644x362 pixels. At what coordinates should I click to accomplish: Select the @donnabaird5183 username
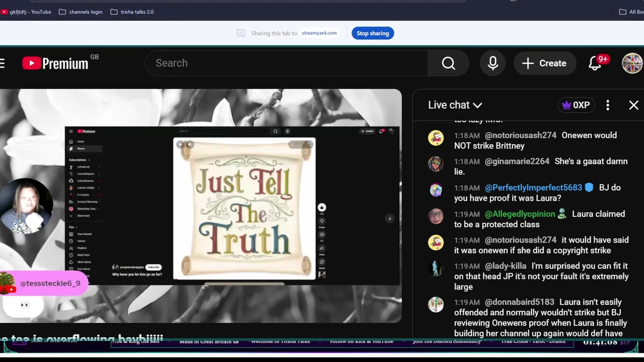click(x=520, y=302)
